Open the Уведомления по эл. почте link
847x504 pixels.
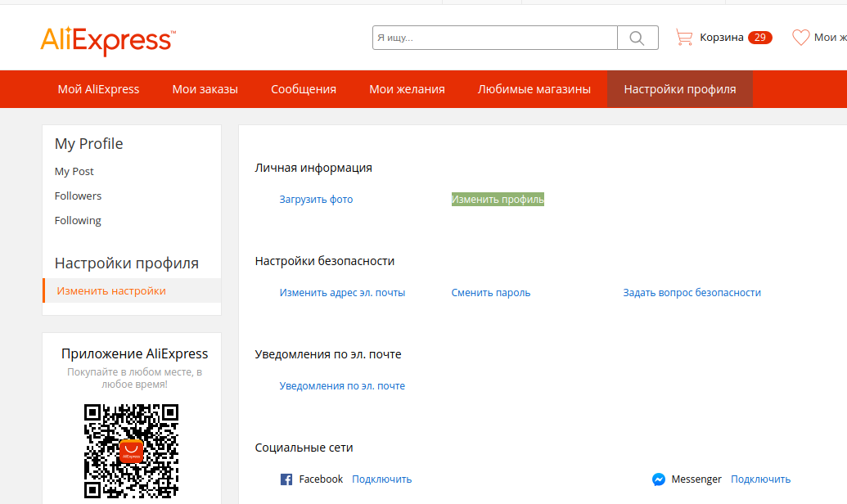[342, 385]
